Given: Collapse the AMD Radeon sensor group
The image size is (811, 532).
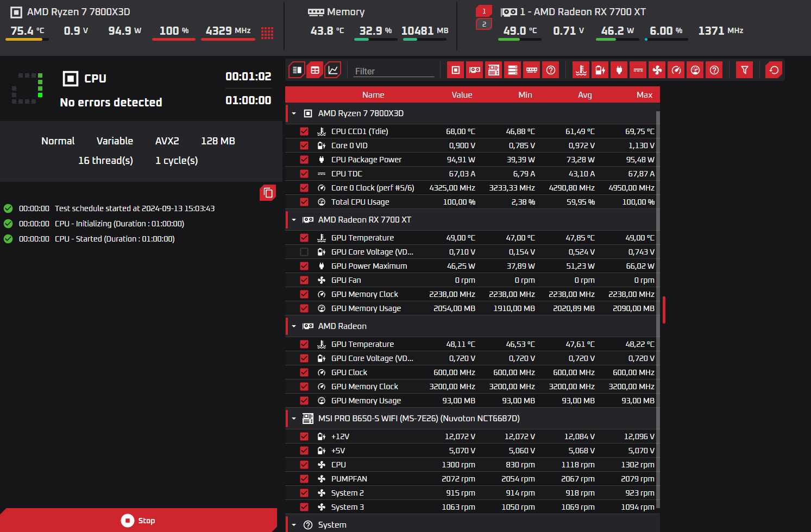Looking at the screenshot, I should (294, 326).
